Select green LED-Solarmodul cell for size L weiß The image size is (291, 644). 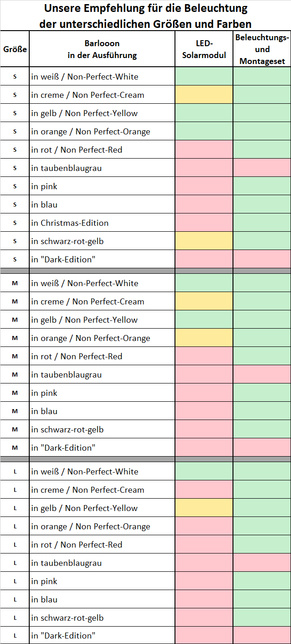tap(204, 471)
